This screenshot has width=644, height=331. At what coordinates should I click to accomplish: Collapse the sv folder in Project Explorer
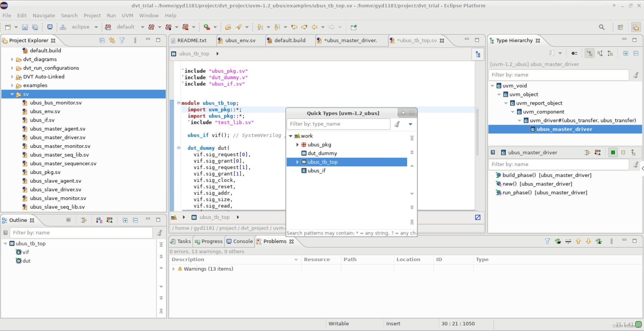click(x=12, y=94)
